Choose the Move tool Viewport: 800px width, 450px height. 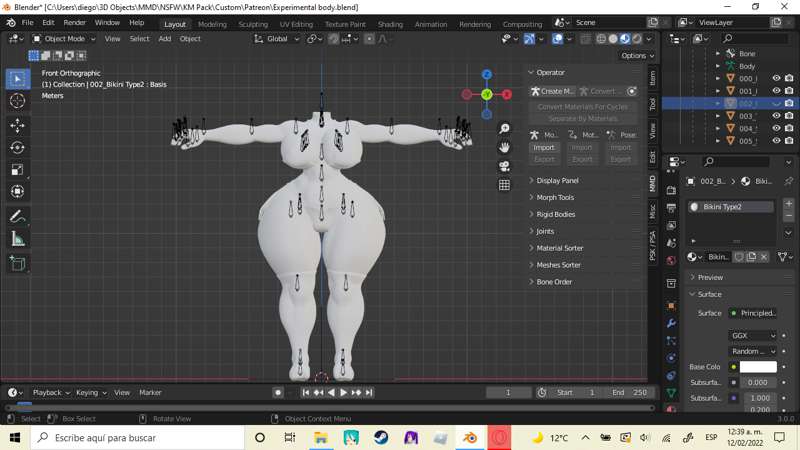point(17,126)
